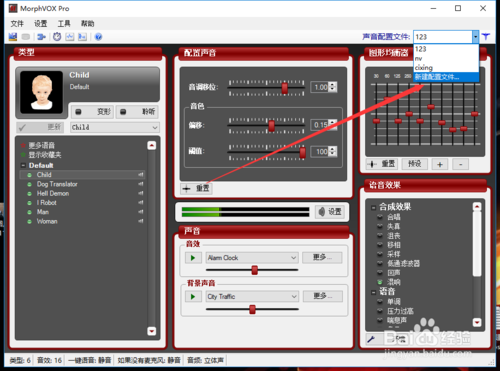Toggle the 聆听 listen button
Viewport: 500px width, 371px height.
pos(137,112)
